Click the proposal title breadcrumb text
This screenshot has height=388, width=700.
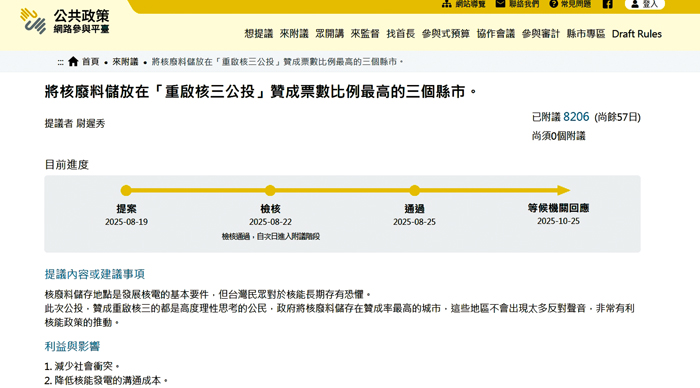coord(277,62)
